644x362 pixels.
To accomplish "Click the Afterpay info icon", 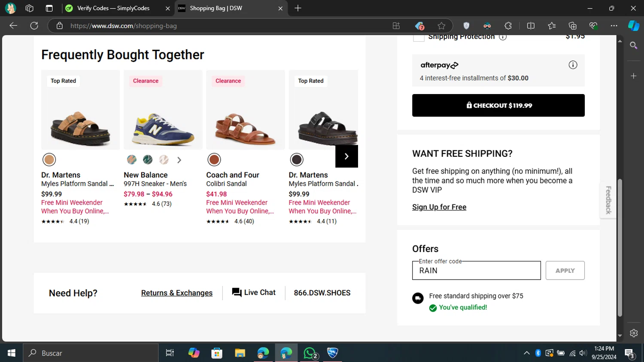I will coord(573,65).
